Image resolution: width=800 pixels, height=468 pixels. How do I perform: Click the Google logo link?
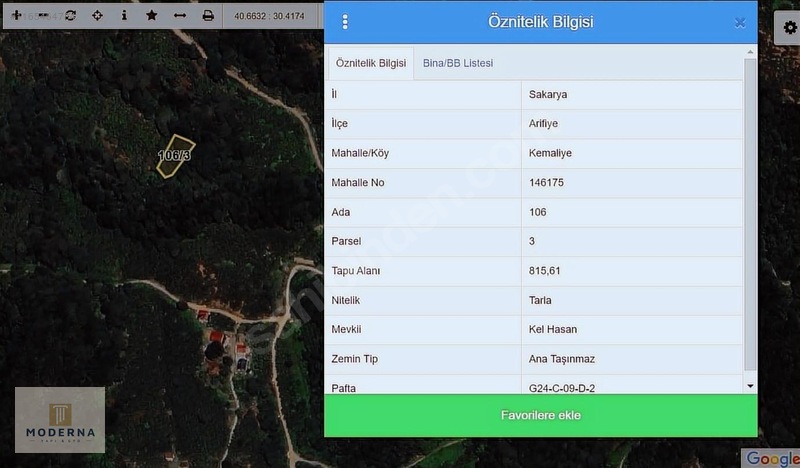(x=772, y=458)
